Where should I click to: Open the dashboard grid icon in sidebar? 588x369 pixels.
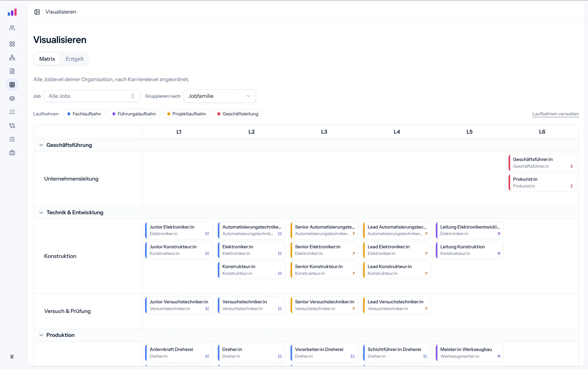point(12,44)
